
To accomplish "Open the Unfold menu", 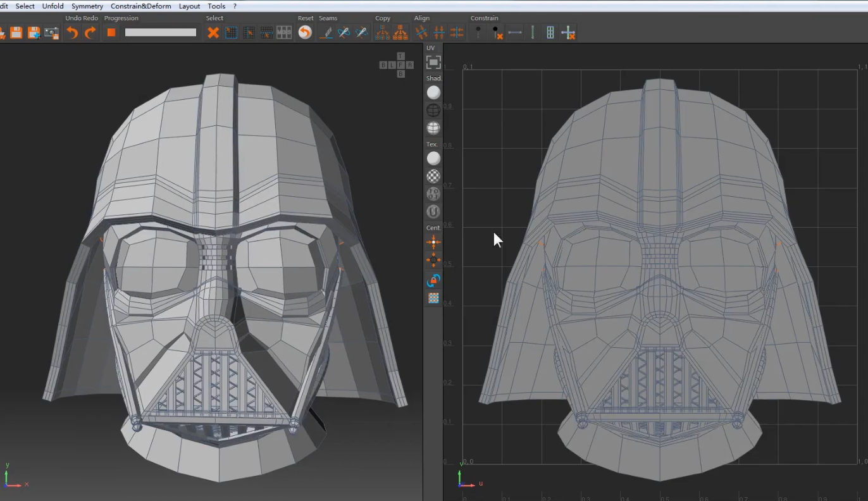I will coord(53,6).
